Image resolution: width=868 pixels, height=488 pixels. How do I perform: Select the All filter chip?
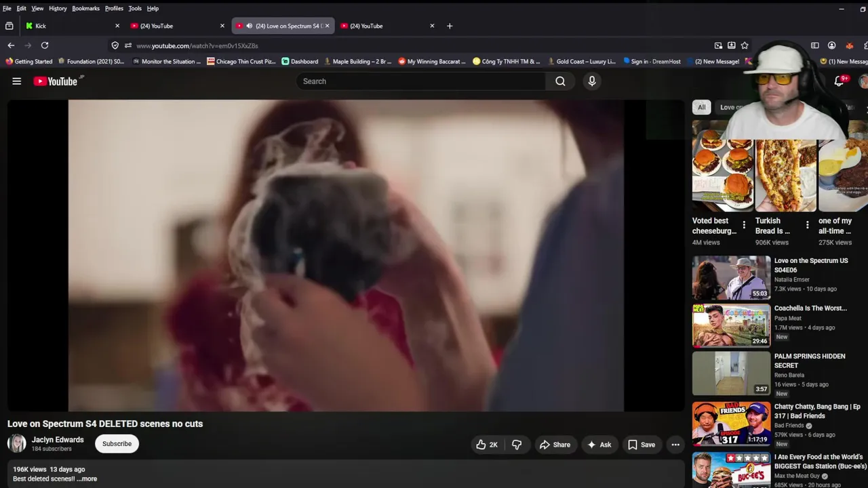(701, 107)
